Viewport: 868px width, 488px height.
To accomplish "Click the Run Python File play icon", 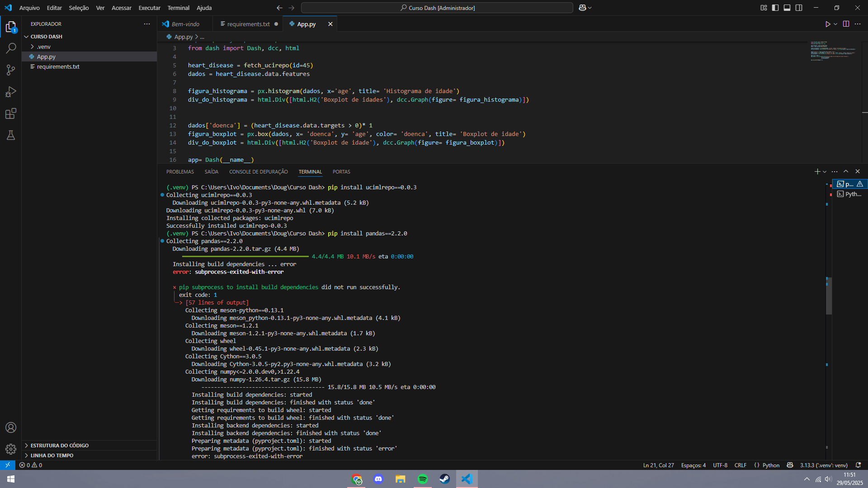I will point(828,24).
